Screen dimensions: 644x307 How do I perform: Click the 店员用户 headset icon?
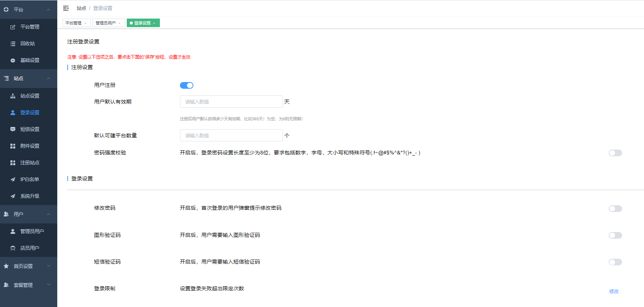[x=13, y=248]
